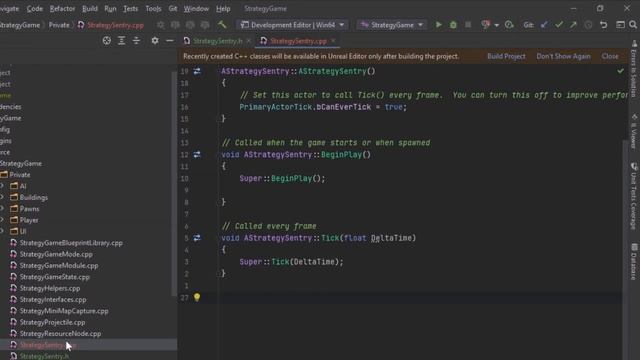This screenshot has width=640, height=360.
Task: Open project panel settings gear
Action: 155,40
